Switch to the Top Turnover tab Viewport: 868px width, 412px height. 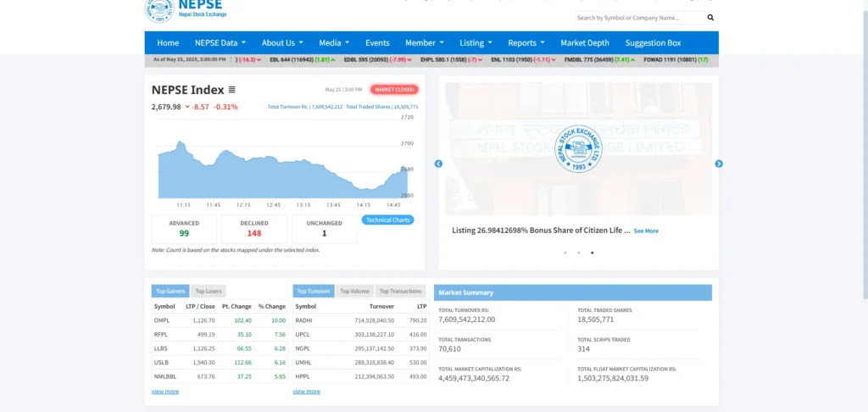314,291
